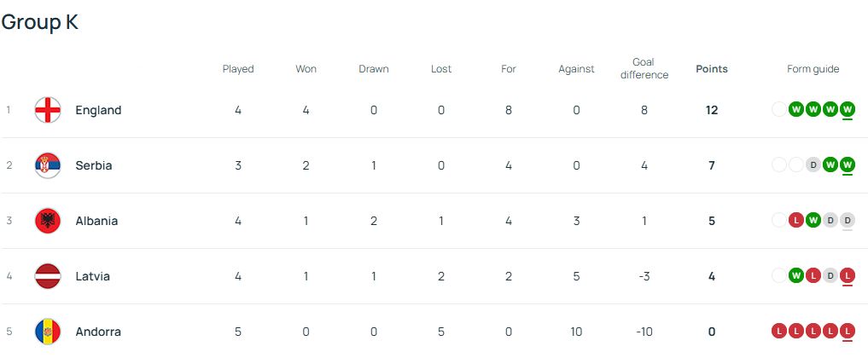Click the Form guide column header
The width and height of the screenshot is (868, 358).
[813, 69]
